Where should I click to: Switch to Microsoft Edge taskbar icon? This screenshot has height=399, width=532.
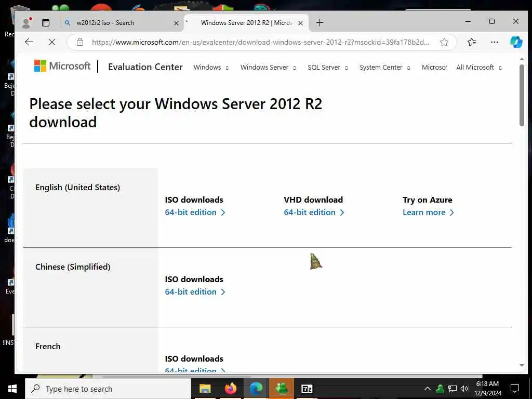click(256, 389)
